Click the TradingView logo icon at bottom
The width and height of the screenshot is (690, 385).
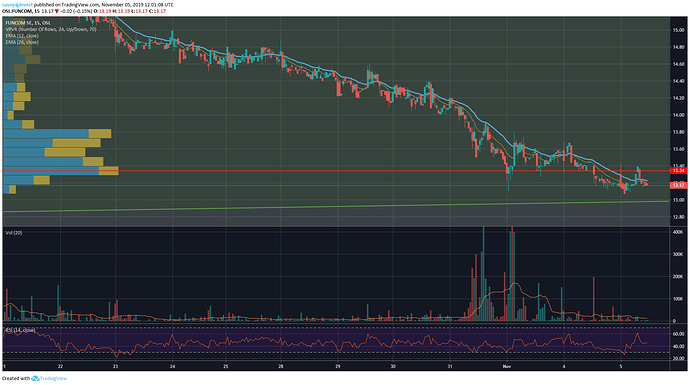[35, 378]
